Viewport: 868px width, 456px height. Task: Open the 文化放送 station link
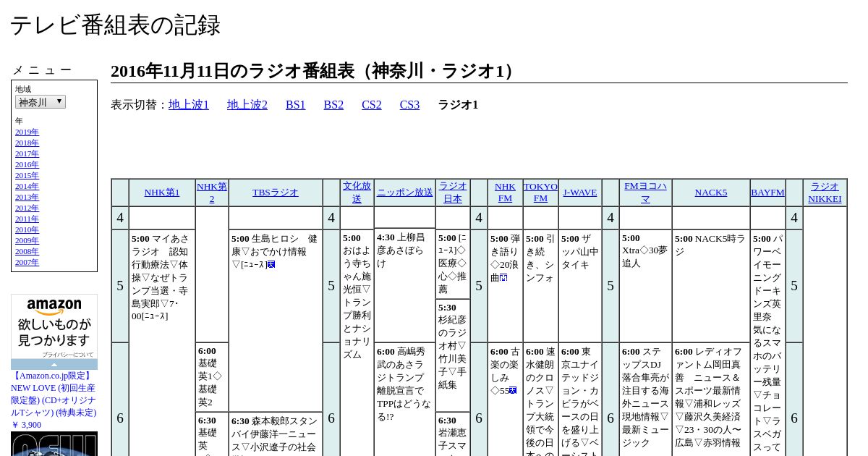pos(357,193)
